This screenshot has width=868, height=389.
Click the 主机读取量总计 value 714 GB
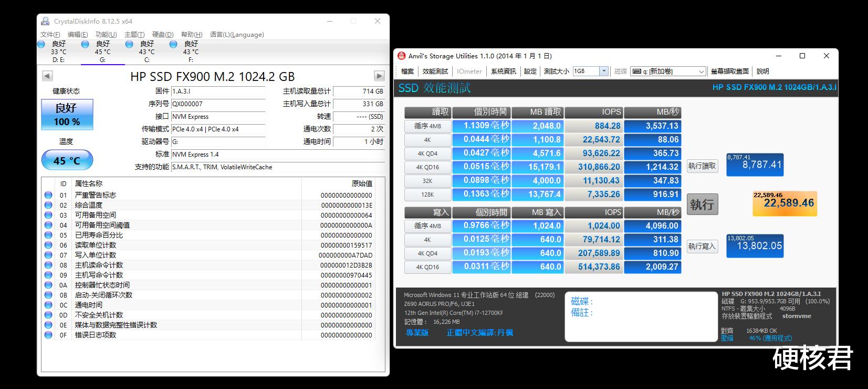coord(359,91)
